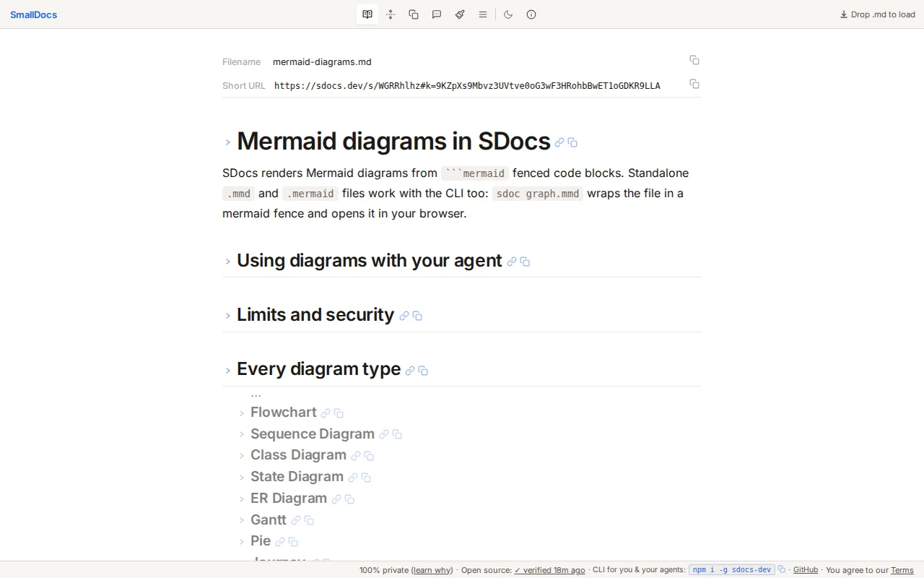The image size is (924, 578).
Task: Collapse the Mermaid diagrams in SDocs heading
Action: pyautogui.click(x=227, y=142)
